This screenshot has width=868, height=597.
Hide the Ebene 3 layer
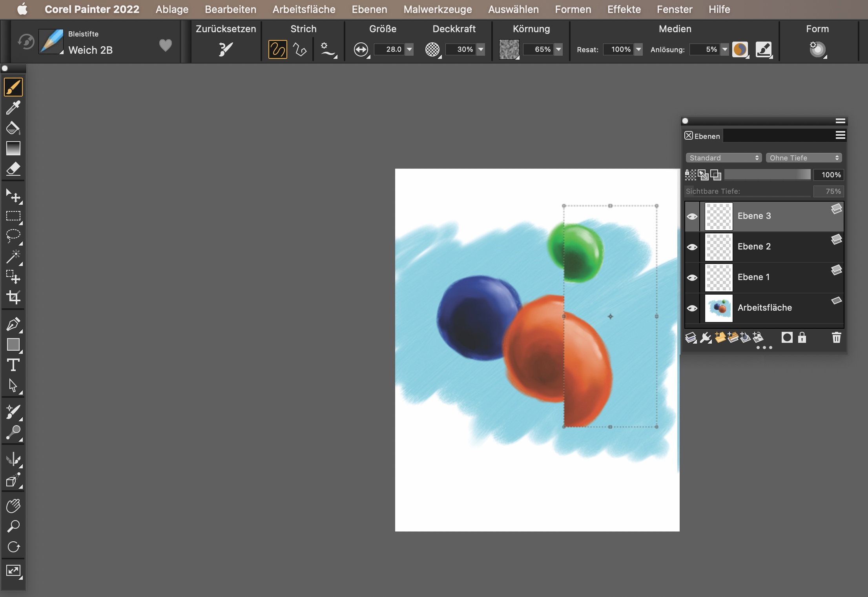coord(692,217)
